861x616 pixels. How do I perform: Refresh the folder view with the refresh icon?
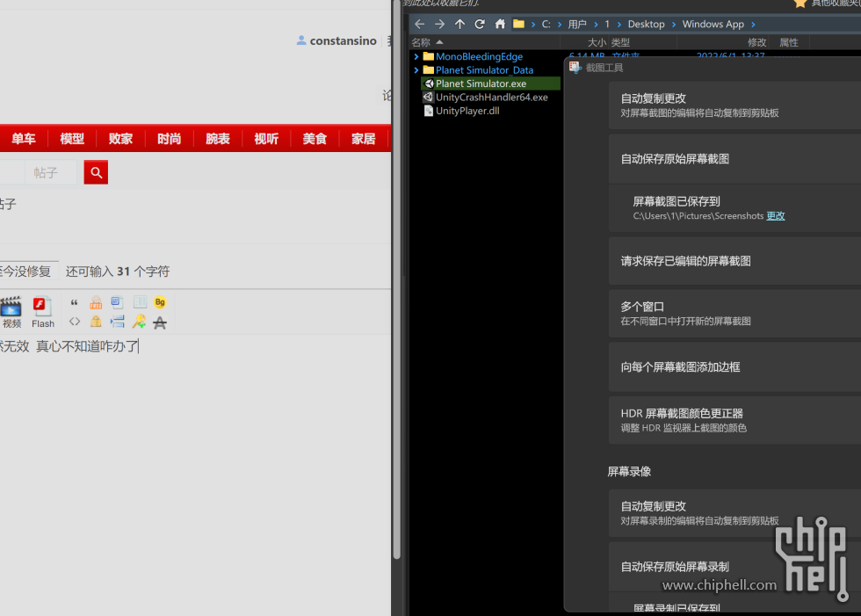click(480, 23)
